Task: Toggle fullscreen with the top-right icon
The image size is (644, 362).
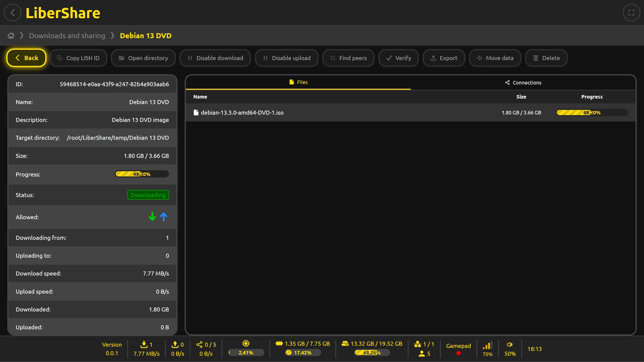Action: click(631, 13)
